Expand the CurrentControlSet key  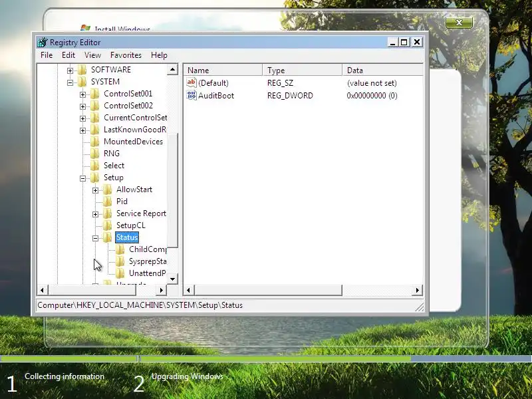pos(82,118)
